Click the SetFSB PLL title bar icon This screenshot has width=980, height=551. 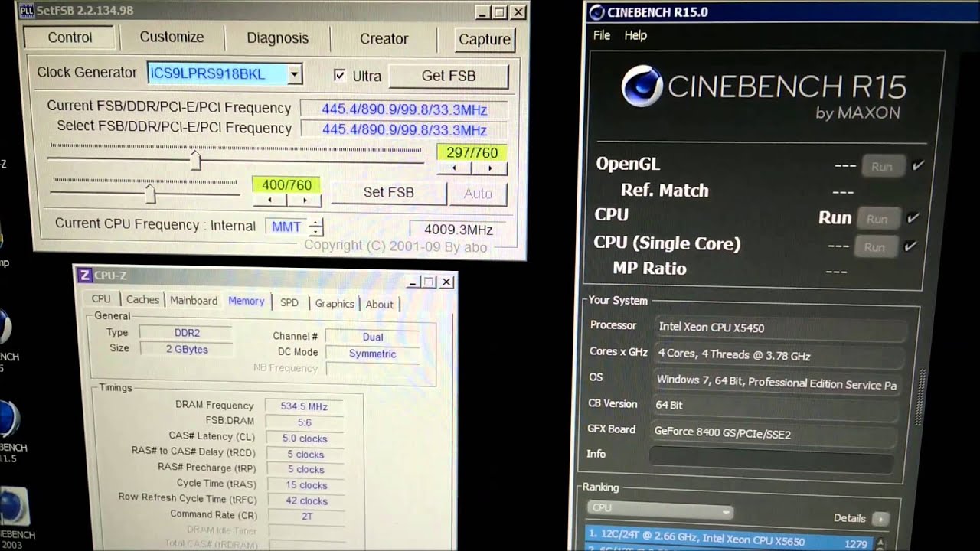25,11
